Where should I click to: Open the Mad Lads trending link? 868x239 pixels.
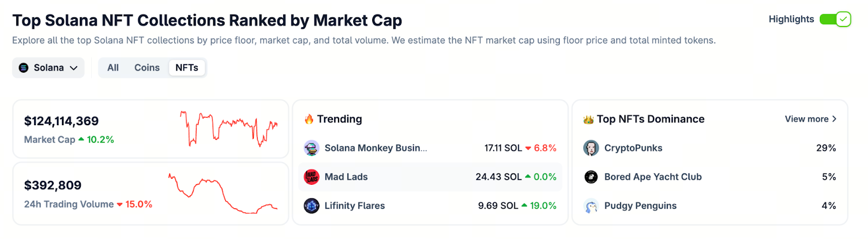346,177
